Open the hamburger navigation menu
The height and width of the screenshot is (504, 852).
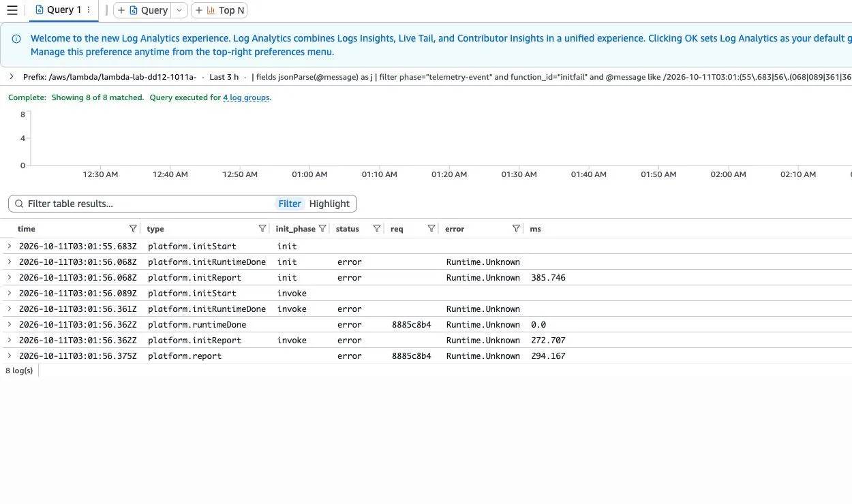tap(12, 10)
